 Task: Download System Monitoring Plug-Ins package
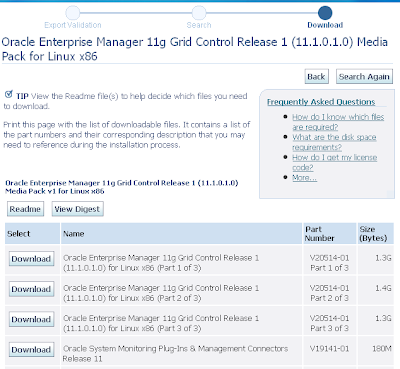(31, 350)
